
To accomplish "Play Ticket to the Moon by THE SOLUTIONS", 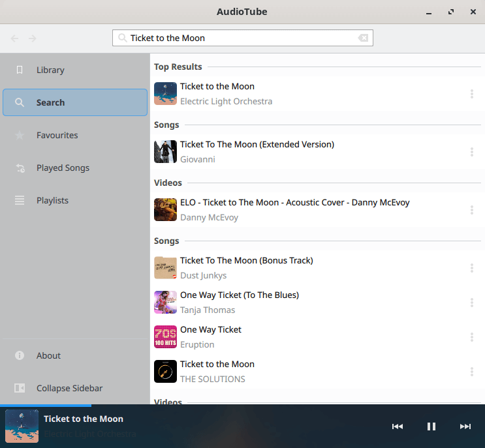I will coord(317,372).
